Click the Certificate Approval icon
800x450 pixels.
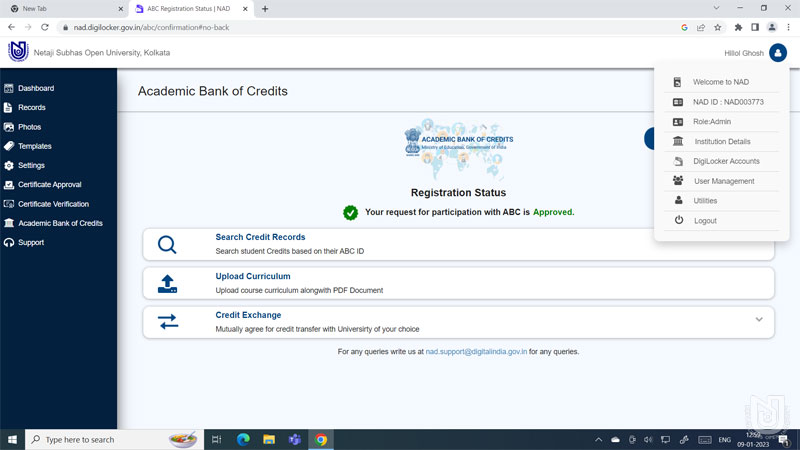pyautogui.click(x=9, y=185)
